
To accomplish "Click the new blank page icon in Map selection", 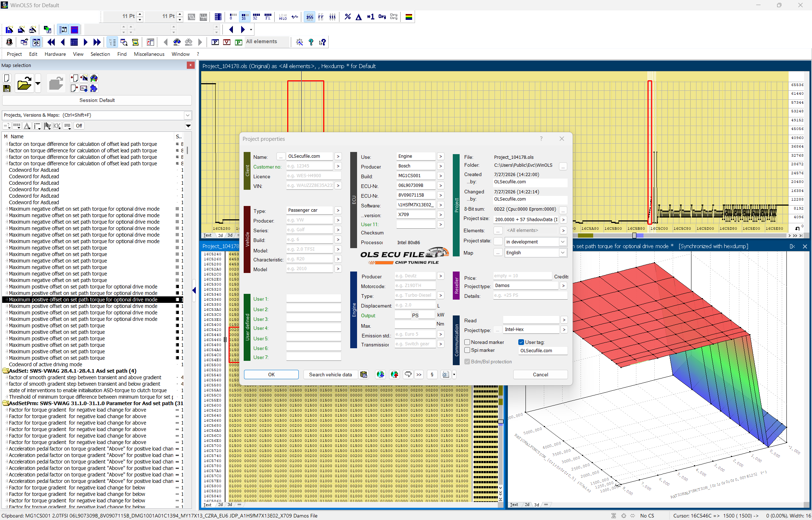I will click(x=7, y=78).
